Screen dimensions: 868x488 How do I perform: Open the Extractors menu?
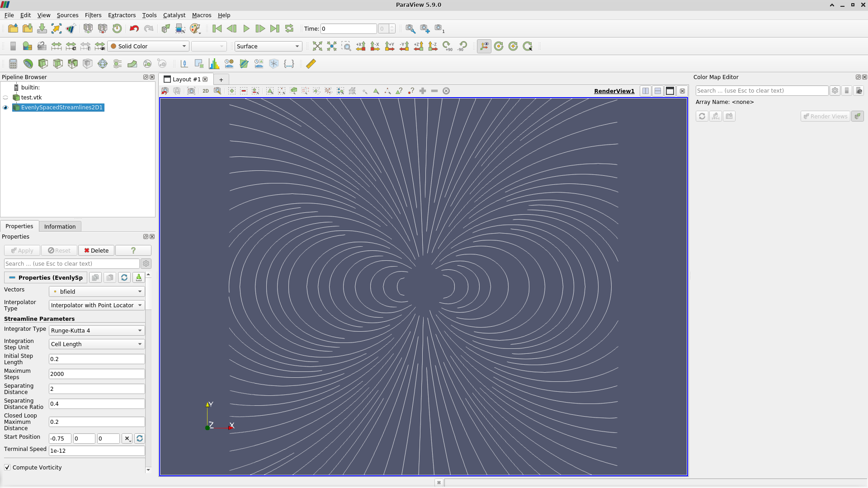point(122,15)
